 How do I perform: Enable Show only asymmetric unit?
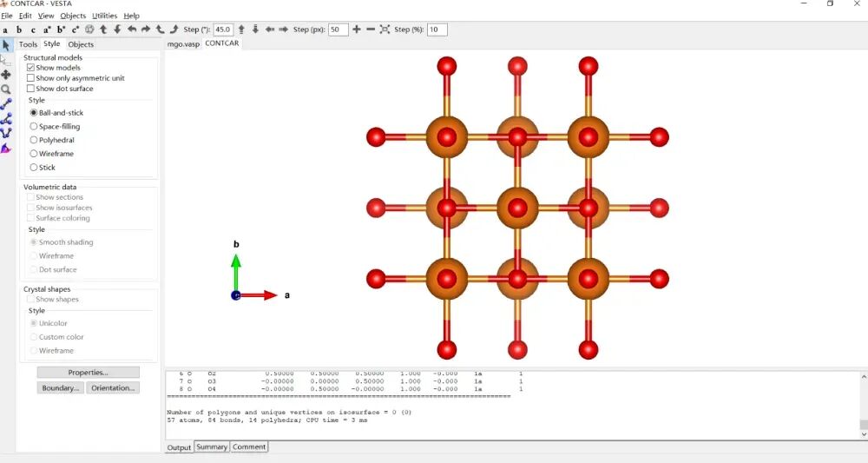30,78
